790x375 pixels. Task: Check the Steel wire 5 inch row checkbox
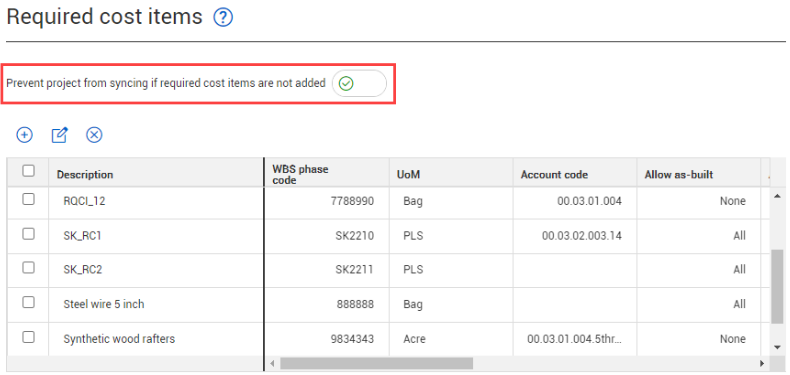[x=29, y=302]
